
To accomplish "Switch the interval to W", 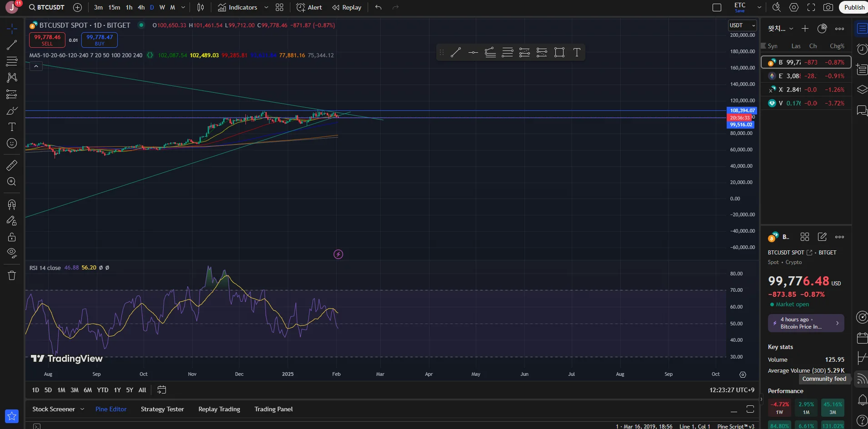I will (x=162, y=7).
